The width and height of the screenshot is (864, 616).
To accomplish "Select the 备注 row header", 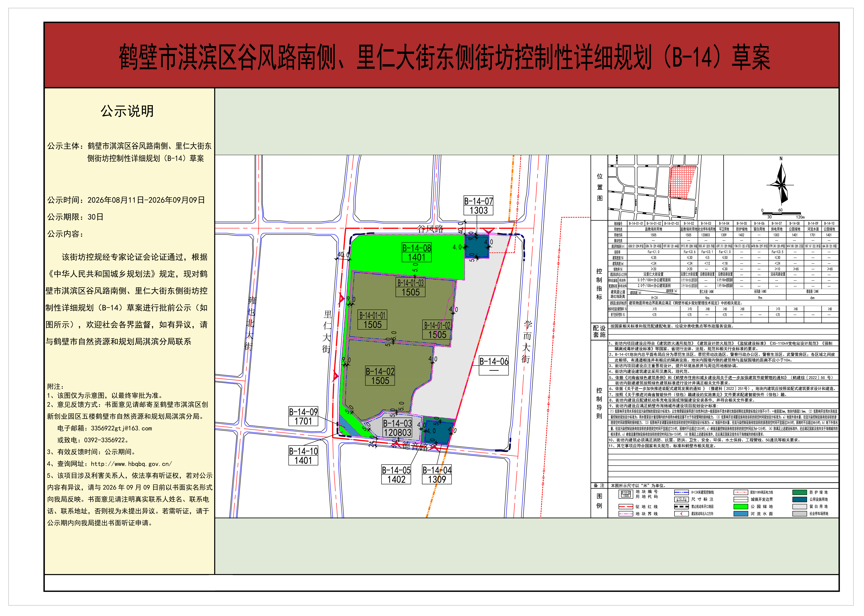I will pyautogui.click(x=599, y=486).
